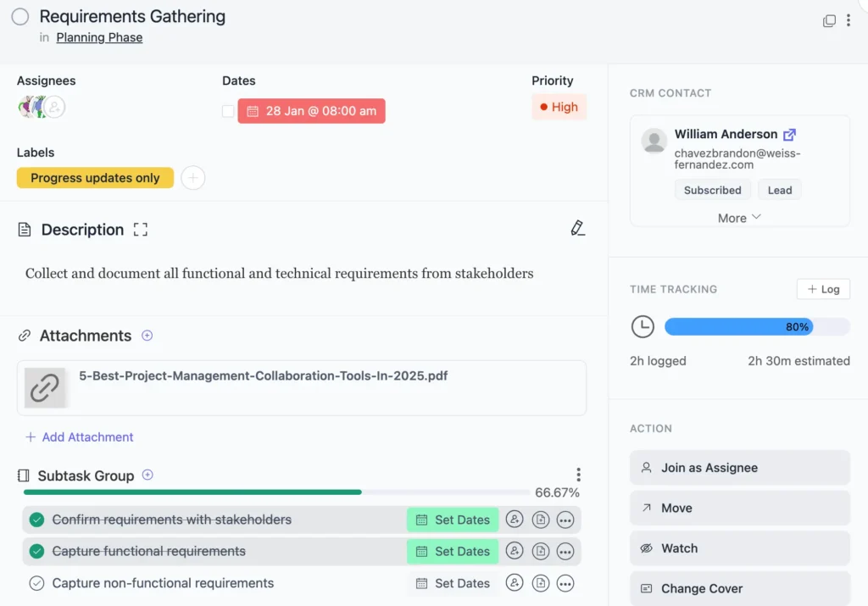Open the description edit pencil icon
Image resolution: width=868 pixels, height=606 pixels.
[578, 229]
